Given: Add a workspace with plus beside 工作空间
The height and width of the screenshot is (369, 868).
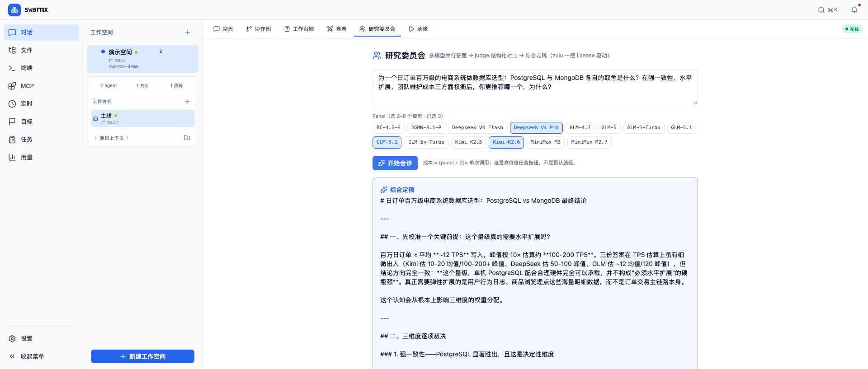Looking at the screenshot, I should coord(188,33).
